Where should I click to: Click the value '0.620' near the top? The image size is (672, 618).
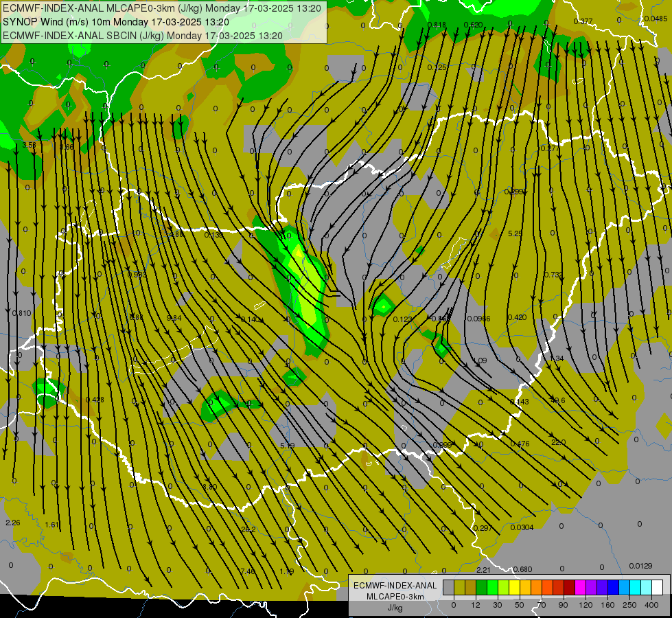pos(473,25)
